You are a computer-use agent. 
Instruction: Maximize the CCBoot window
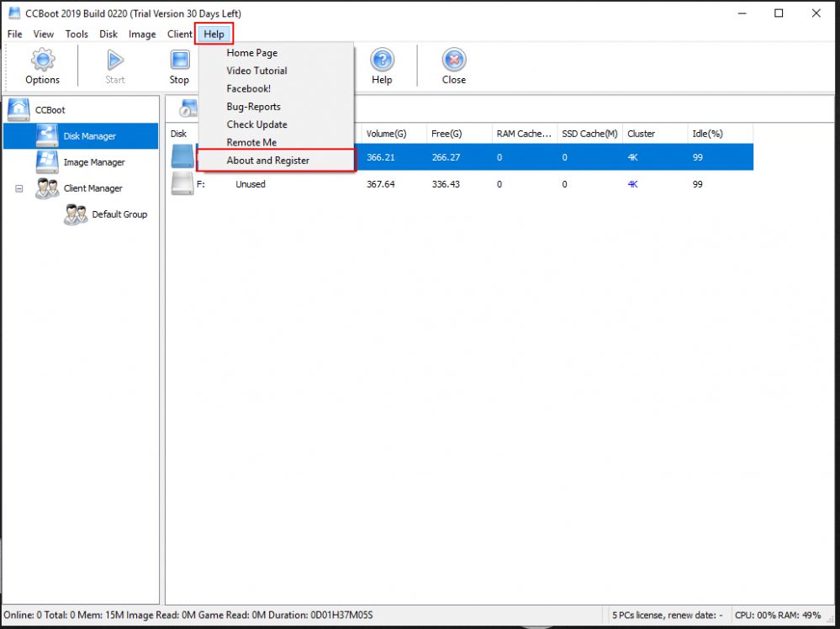(x=779, y=13)
